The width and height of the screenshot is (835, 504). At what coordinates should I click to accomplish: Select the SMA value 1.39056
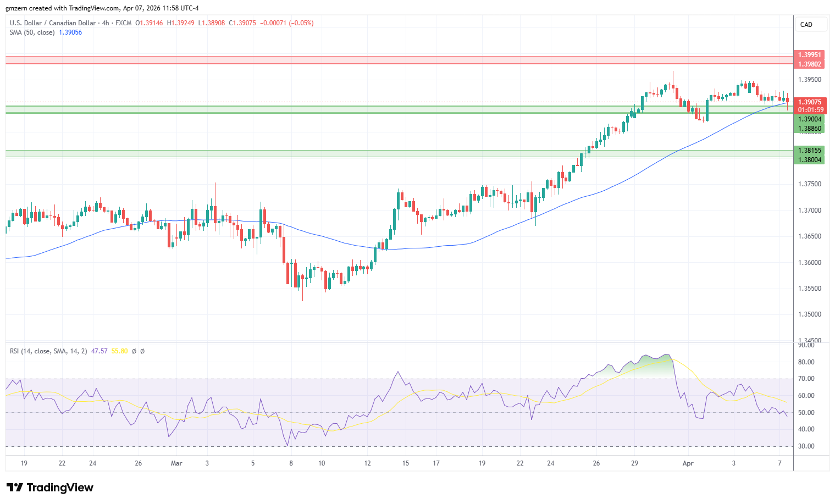[x=70, y=32]
